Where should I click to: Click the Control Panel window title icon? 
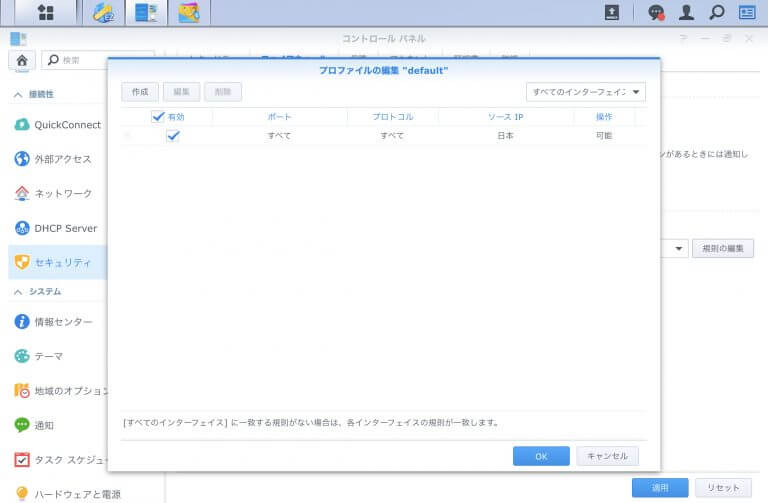[19, 39]
